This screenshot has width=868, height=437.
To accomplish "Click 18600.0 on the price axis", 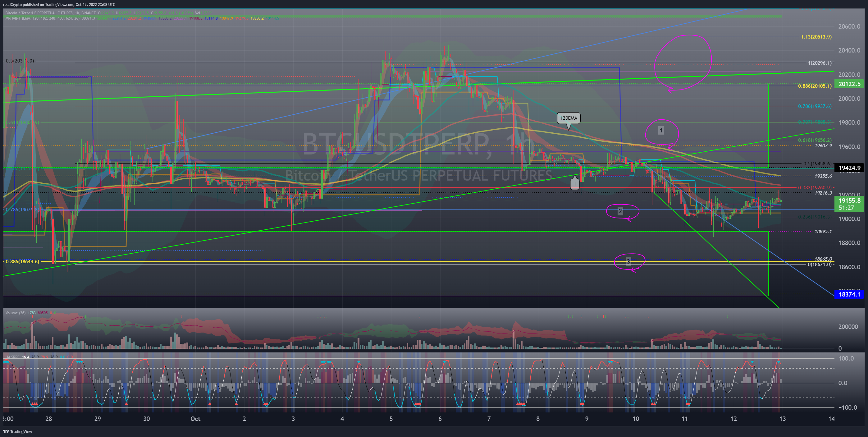I will click(849, 267).
